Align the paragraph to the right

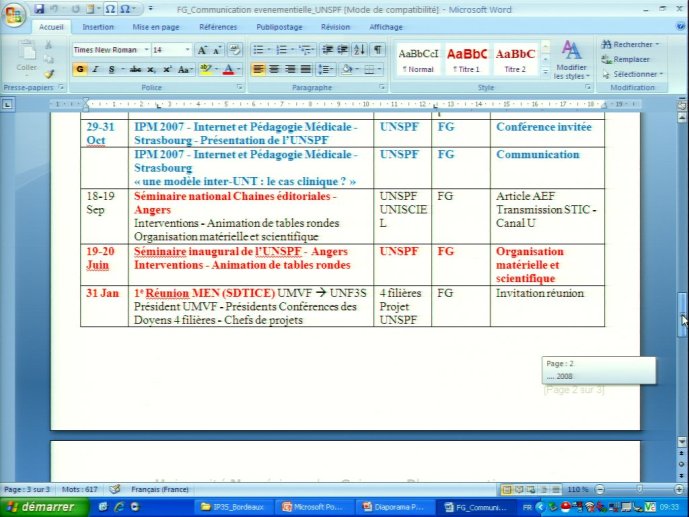tap(290, 69)
